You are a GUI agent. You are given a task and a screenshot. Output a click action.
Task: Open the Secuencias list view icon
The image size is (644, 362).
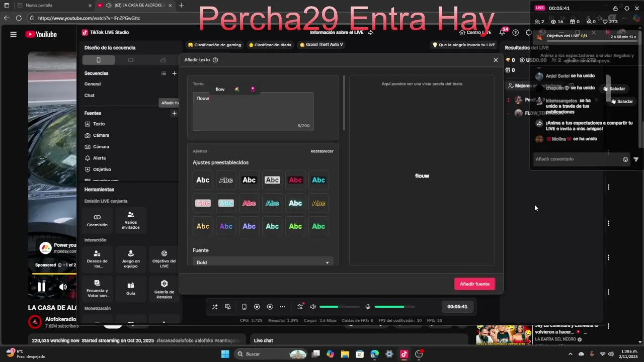tap(164, 73)
